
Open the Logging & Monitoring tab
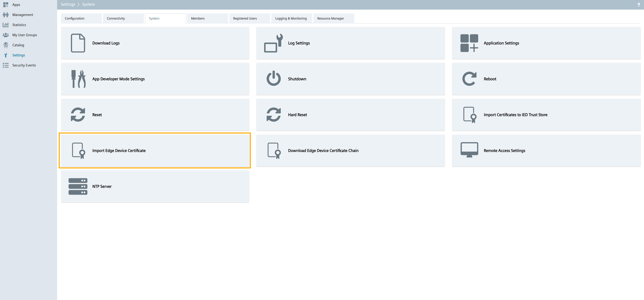click(x=291, y=19)
